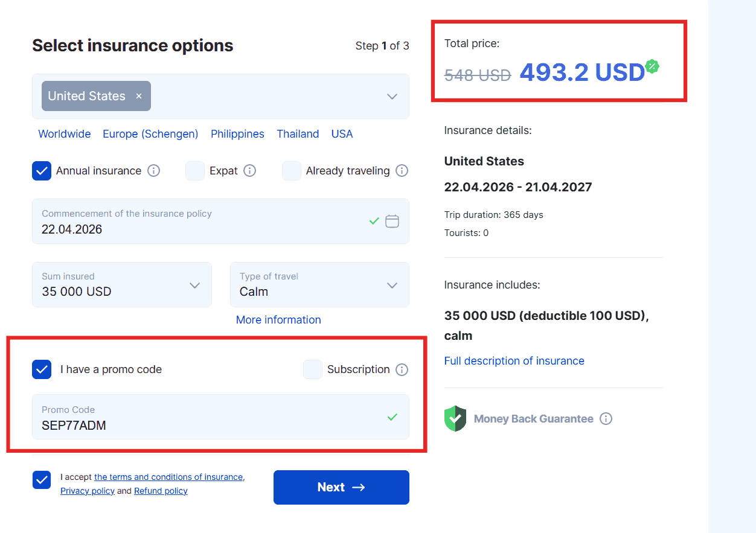Enable the Expat checkbox
The image size is (756, 533).
pyautogui.click(x=195, y=171)
